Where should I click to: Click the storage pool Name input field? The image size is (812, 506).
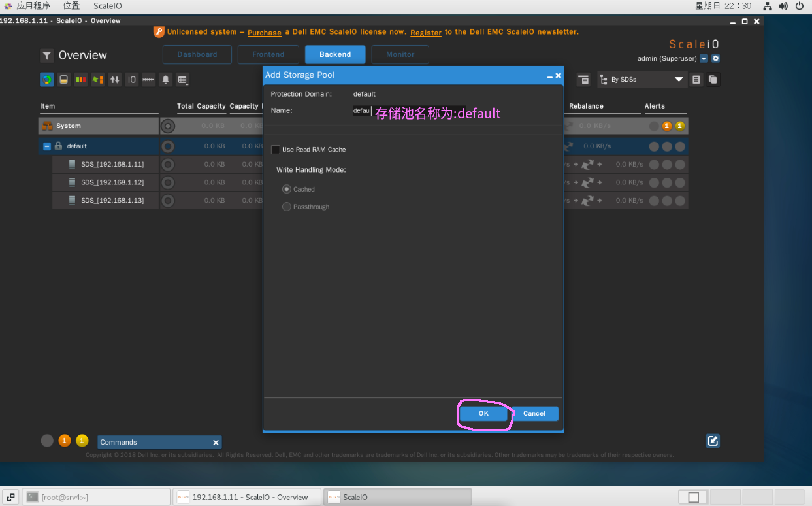tap(409, 111)
